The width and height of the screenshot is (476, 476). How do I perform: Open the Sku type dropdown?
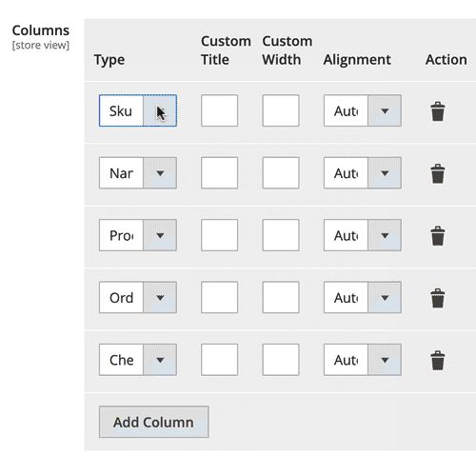coord(138,110)
